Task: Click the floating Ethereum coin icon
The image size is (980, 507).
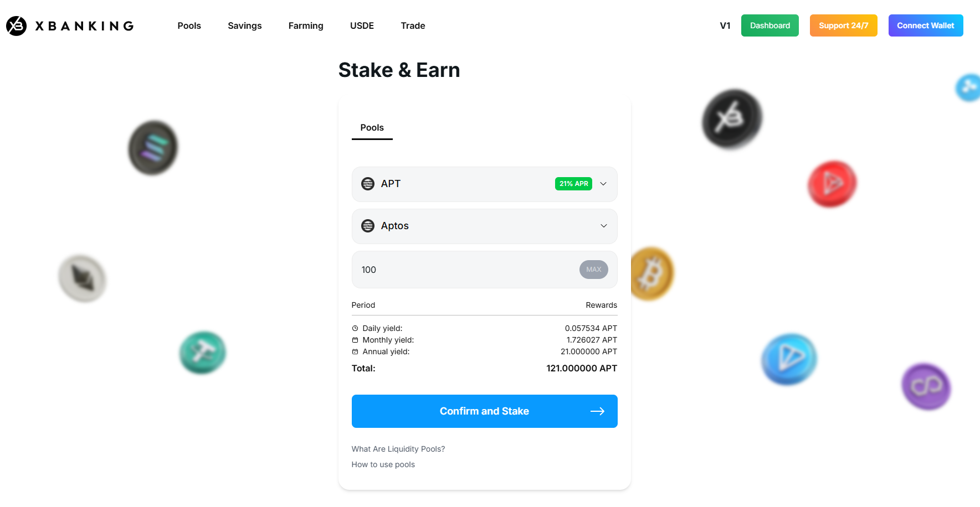Action: [x=83, y=278]
